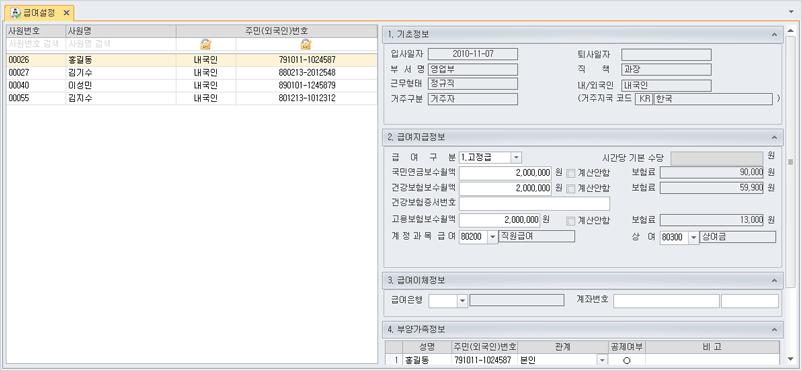Click the 계좌번호 input field
This screenshot has height=371, width=802.
(666, 301)
